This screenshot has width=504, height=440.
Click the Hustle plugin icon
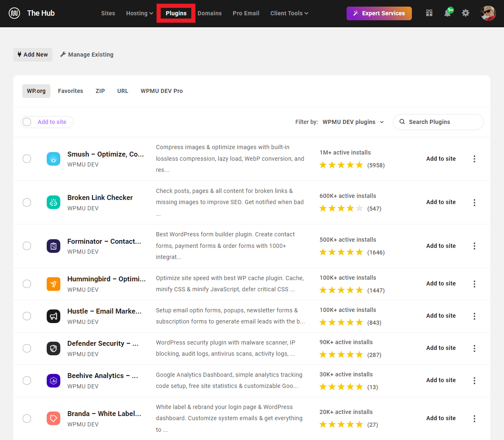click(x=54, y=316)
